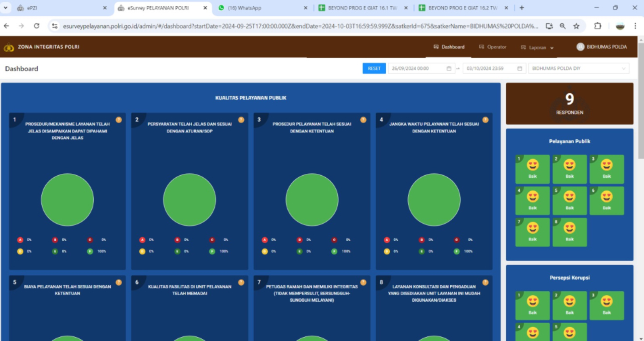Click ZONA INTEGRITAS POLRI header title
The width and height of the screenshot is (644, 341).
[x=49, y=47]
